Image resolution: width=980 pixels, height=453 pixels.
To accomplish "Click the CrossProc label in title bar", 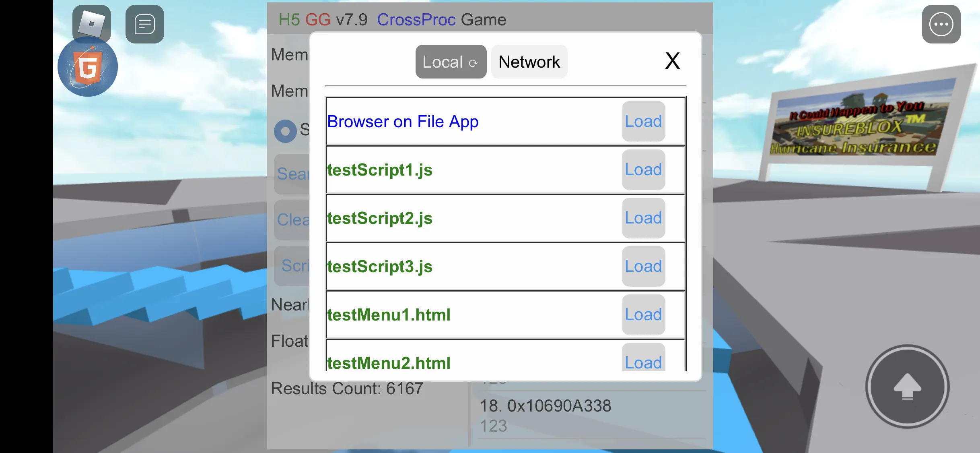I will (416, 19).
